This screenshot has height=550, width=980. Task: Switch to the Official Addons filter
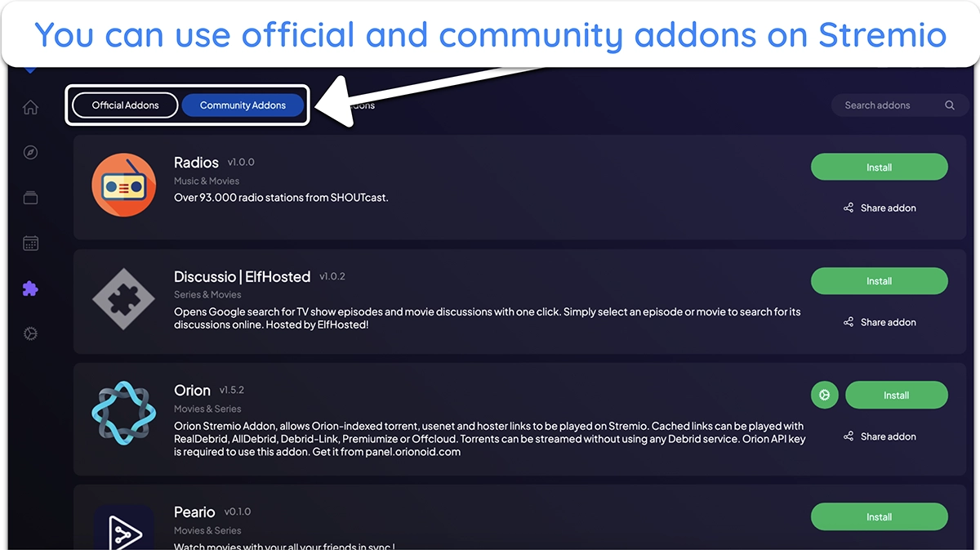[124, 105]
